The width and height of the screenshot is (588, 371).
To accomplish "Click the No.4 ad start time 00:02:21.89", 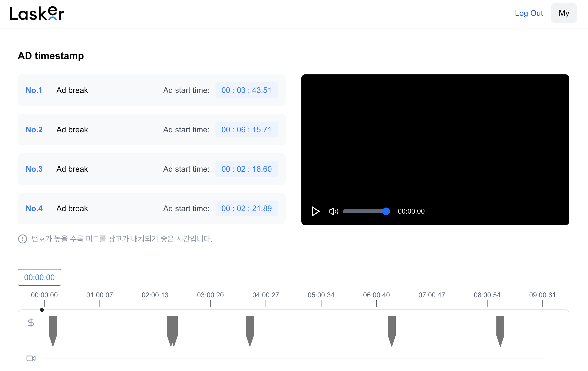I will point(246,208).
